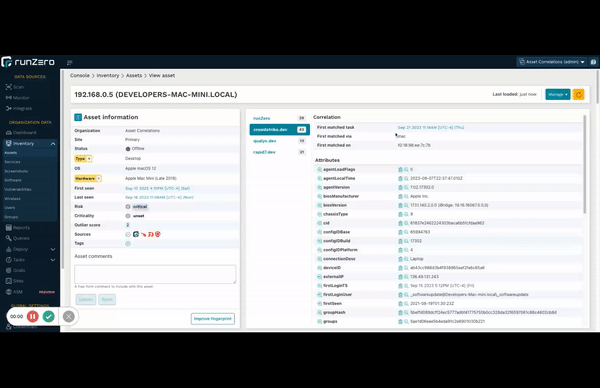
Task: Click the Risk setting icon
Action: click(x=128, y=207)
